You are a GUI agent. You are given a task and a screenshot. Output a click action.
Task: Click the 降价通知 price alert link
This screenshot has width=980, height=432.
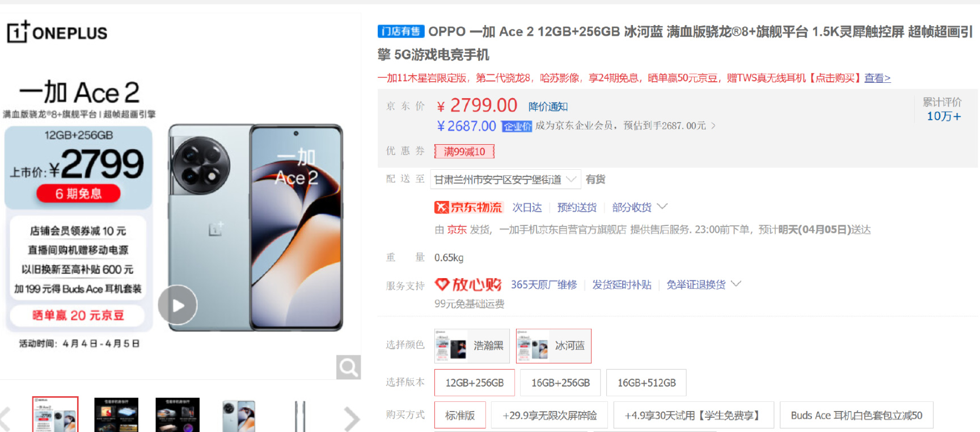tap(548, 106)
